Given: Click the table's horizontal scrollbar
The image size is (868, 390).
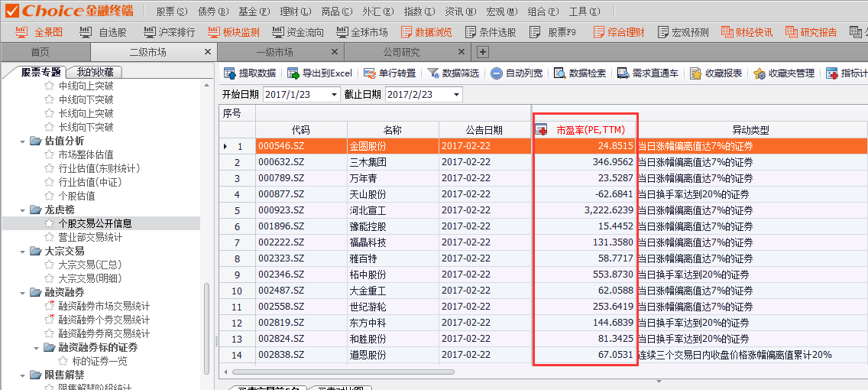Looking at the screenshot, I should 343,372.
